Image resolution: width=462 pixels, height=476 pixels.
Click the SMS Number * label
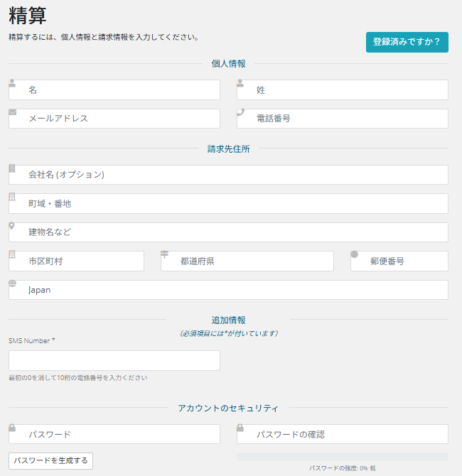pyautogui.click(x=32, y=340)
